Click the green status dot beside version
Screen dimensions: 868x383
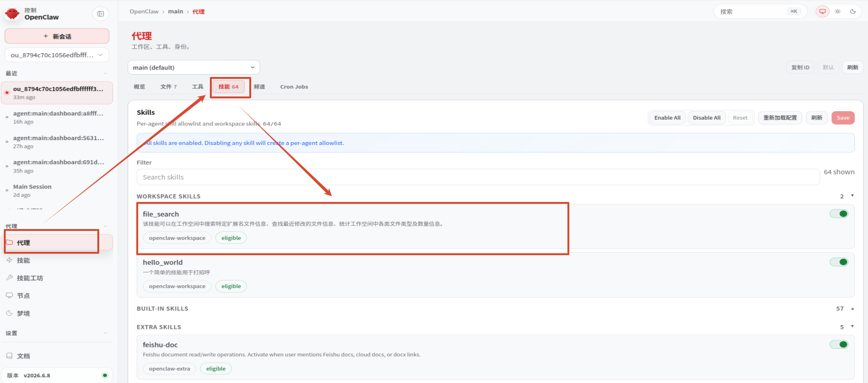point(104,375)
